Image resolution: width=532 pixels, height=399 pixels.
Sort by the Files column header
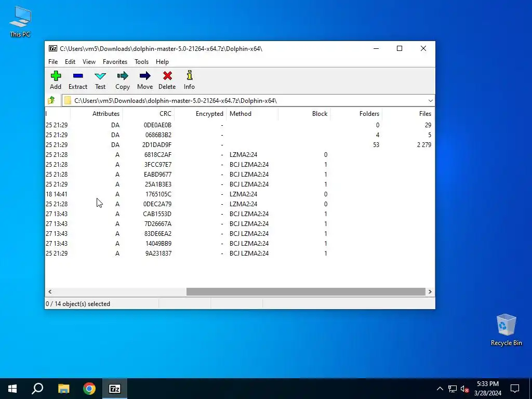click(408, 114)
